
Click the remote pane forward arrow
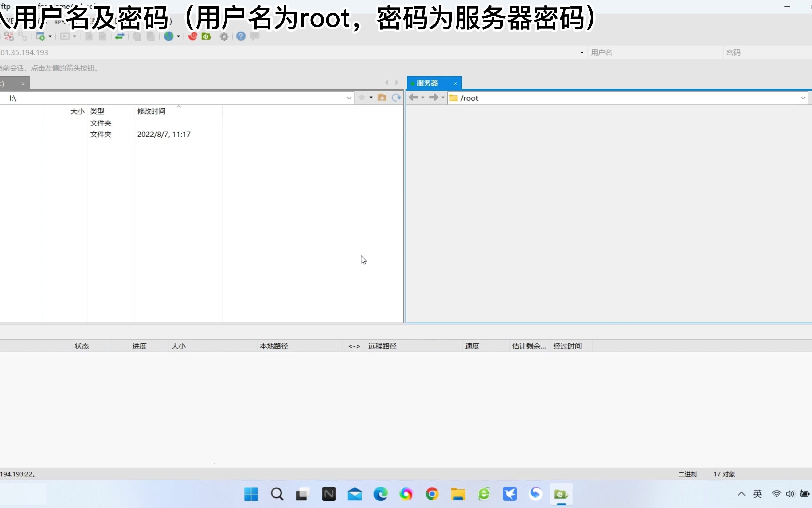(x=433, y=97)
